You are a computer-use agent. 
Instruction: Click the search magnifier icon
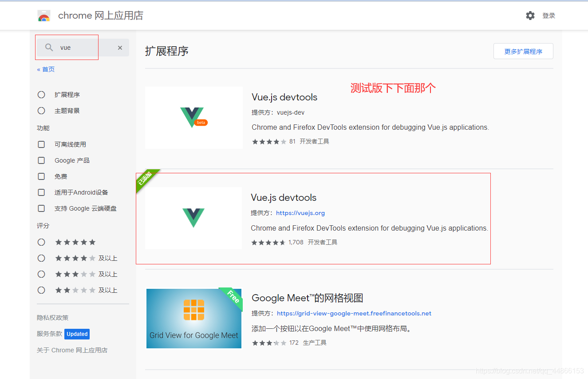[x=49, y=48]
